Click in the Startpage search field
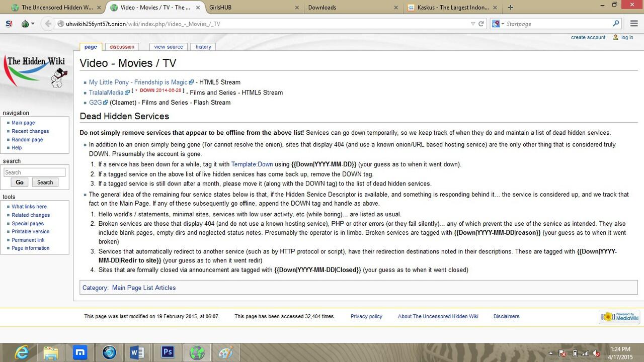The width and height of the screenshot is (644, 362). 557,24
